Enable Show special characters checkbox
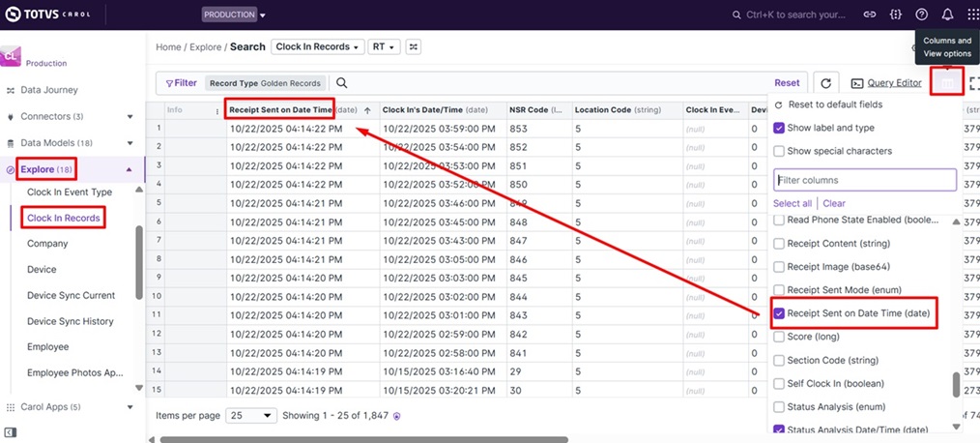This screenshot has height=443, width=980. click(x=779, y=151)
